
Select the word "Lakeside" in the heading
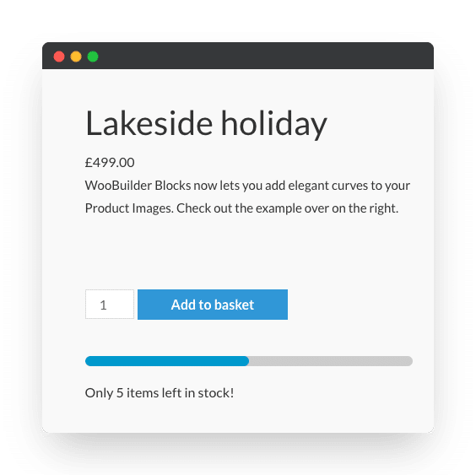coord(149,123)
